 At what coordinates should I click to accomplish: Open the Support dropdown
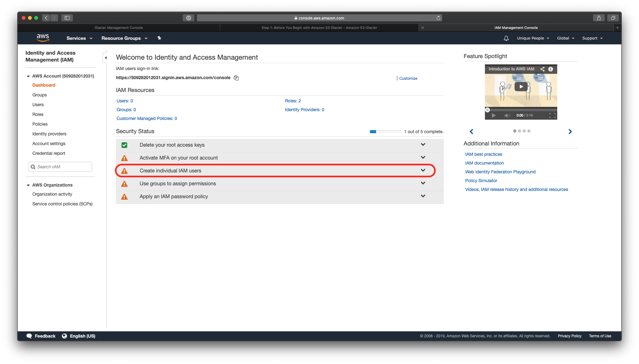[x=592, y=38]
